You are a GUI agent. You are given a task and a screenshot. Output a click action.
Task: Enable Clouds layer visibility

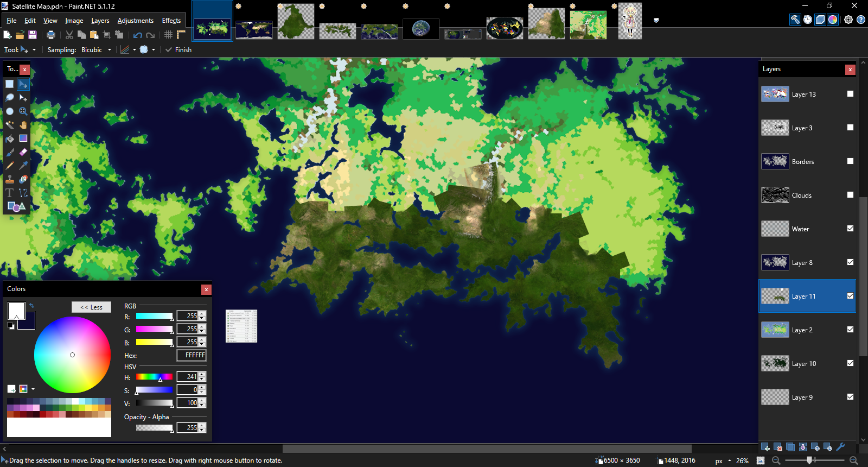(x=850, y=195)
